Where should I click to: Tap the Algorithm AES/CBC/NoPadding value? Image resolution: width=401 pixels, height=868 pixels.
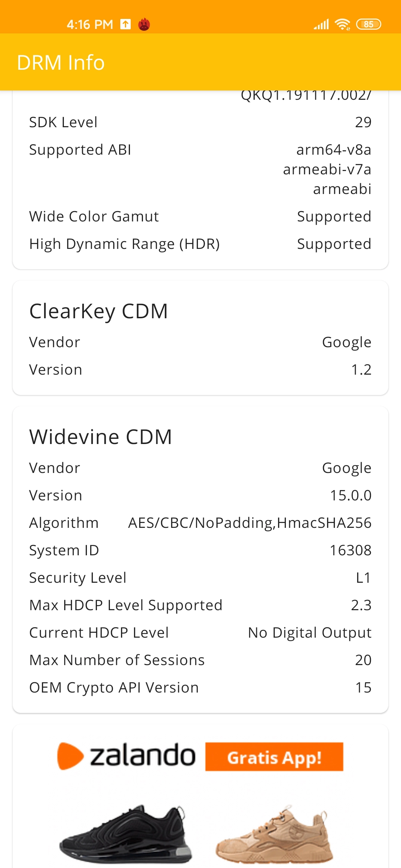pos(250,523)
